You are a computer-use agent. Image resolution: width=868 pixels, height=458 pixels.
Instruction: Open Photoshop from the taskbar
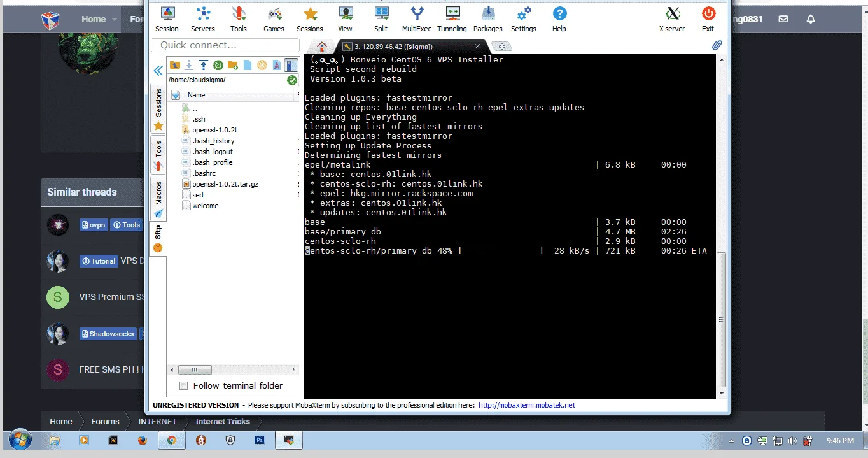tap(260, 440)
